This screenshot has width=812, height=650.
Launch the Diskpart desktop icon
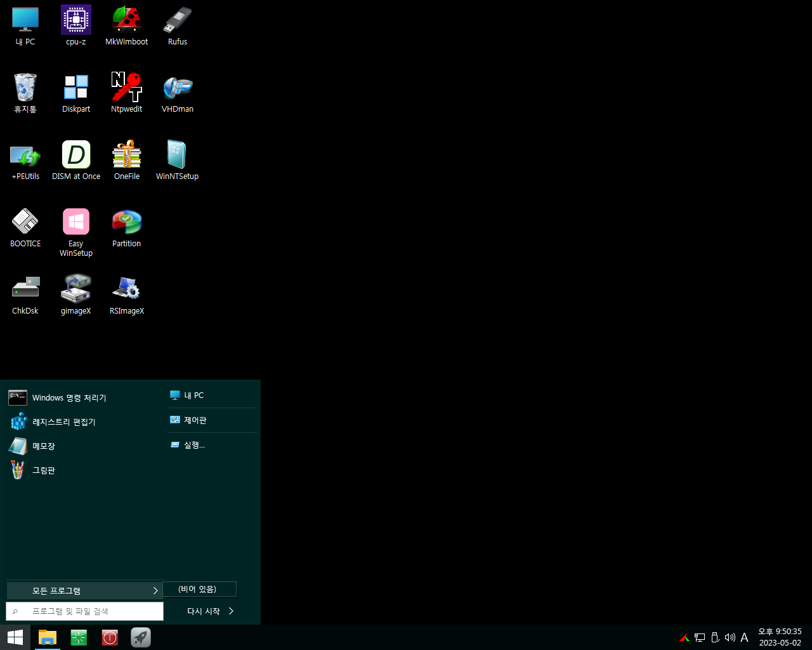click(x=76, y=93)
